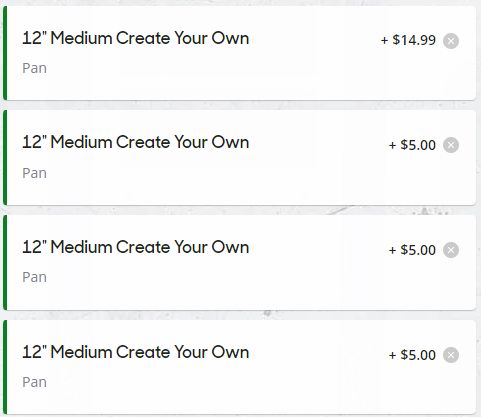Click the green bar on the second card
This screenshot has height=417, width=481.
(x=5, y=157)
